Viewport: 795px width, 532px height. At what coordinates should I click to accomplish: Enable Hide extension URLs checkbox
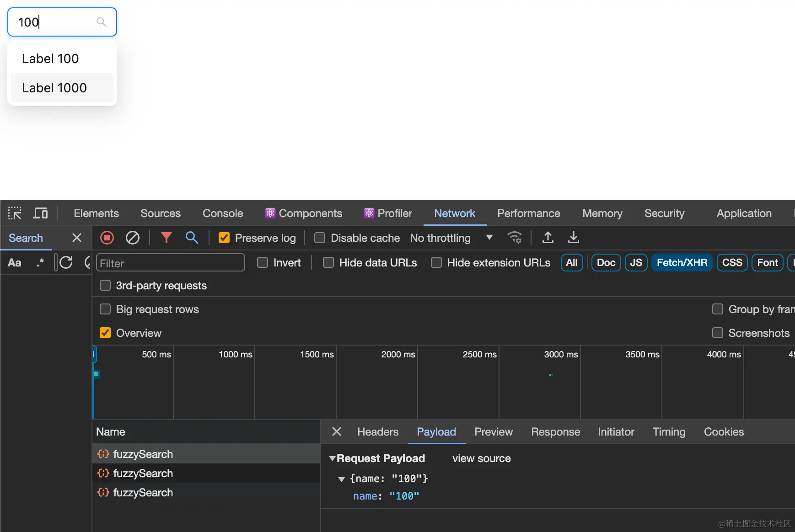tap(436, 262)
